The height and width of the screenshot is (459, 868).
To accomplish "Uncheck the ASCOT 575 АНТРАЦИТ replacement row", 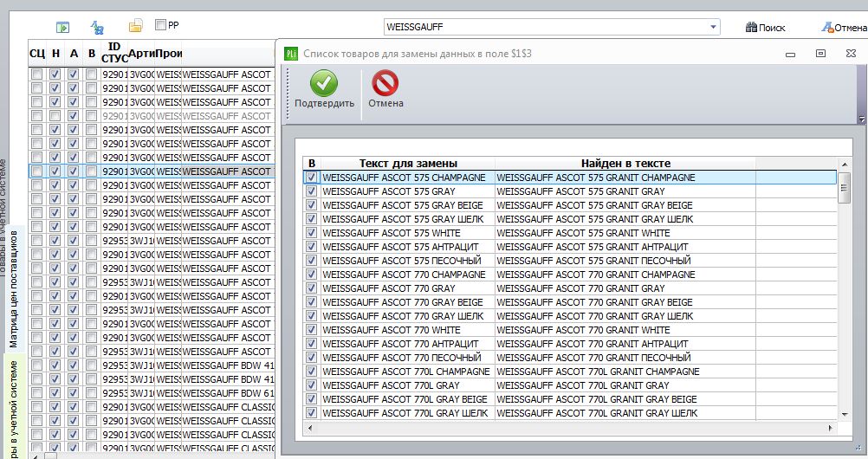I will [x=312, y=246].
